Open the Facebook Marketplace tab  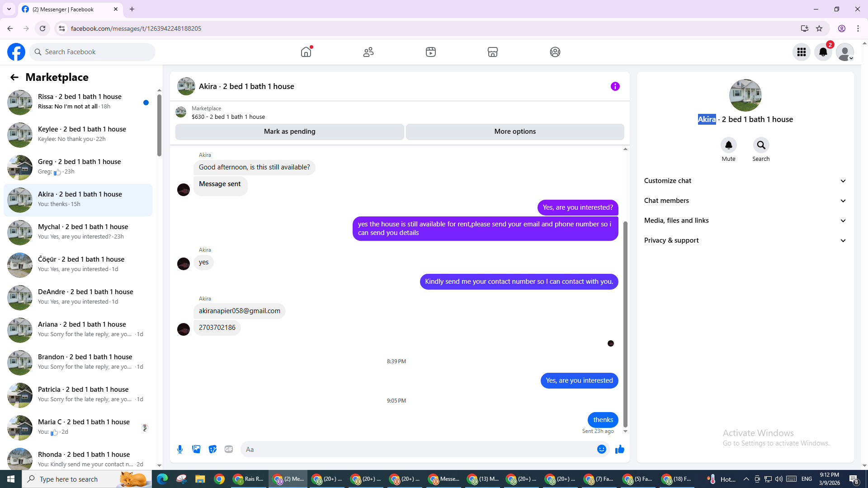492,52
